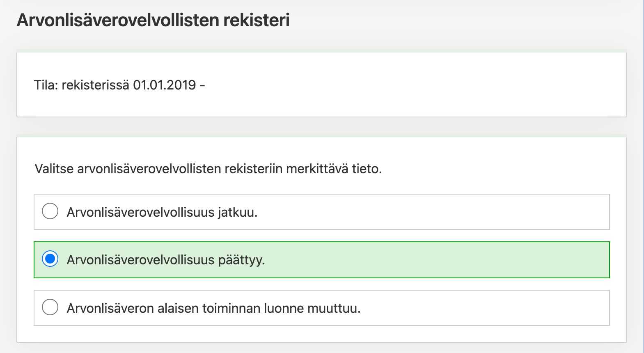Image resolution: width=644 pixels, height=353 pixels.
Task: Click the word "Valitse" in the instruction text
Action: pos(54,169)
